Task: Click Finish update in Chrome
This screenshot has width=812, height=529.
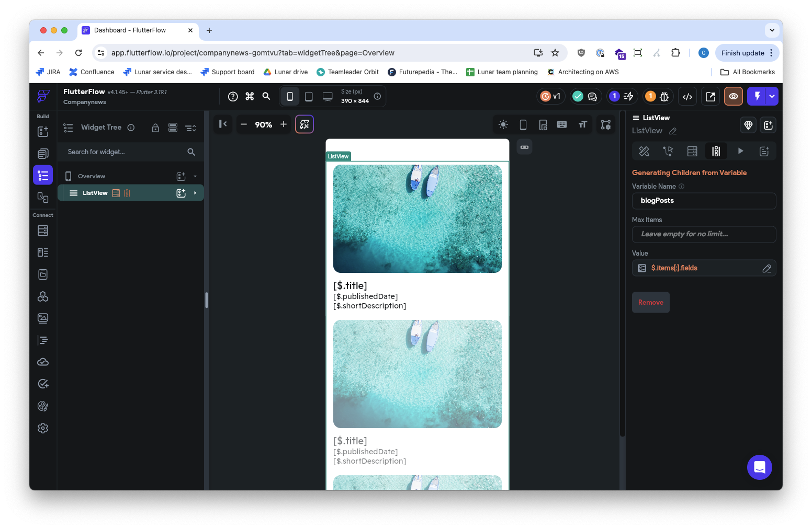Action: pos(742,53)
